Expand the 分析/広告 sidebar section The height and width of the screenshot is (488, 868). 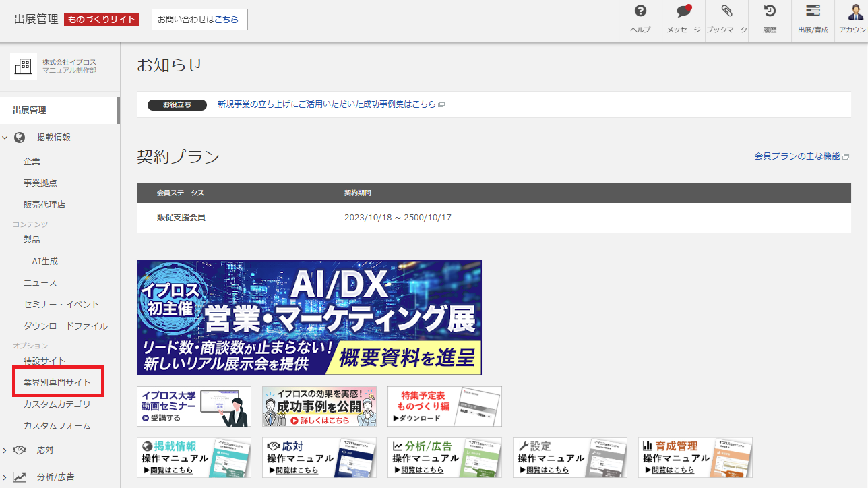[x=5, y=477]
